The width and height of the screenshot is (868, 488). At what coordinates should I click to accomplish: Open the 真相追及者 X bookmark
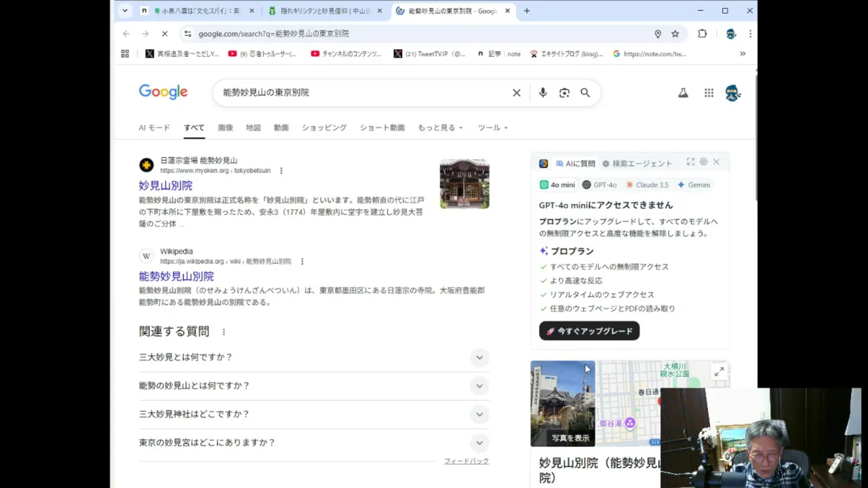(182, 54)
